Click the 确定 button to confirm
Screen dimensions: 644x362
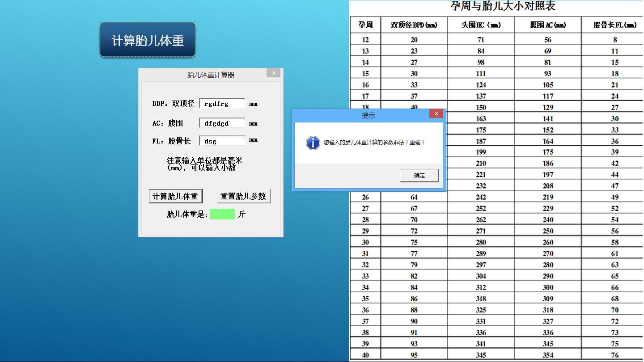(x=419, y=175)
